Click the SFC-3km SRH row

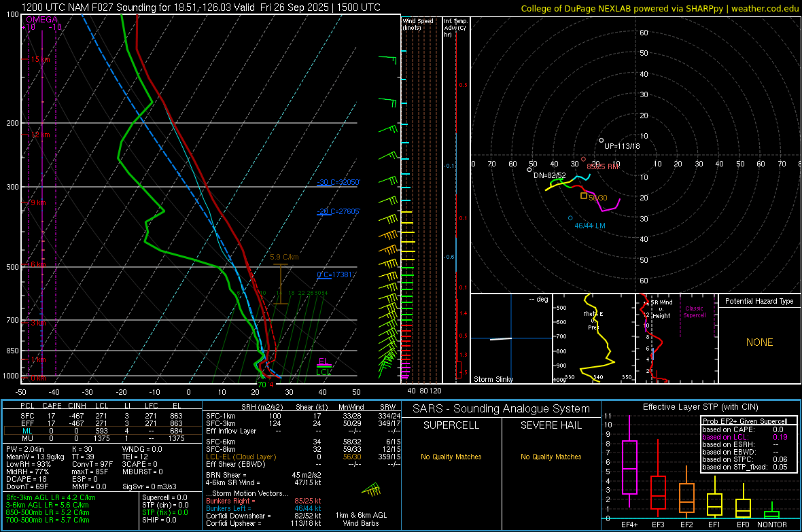point(303,423)
